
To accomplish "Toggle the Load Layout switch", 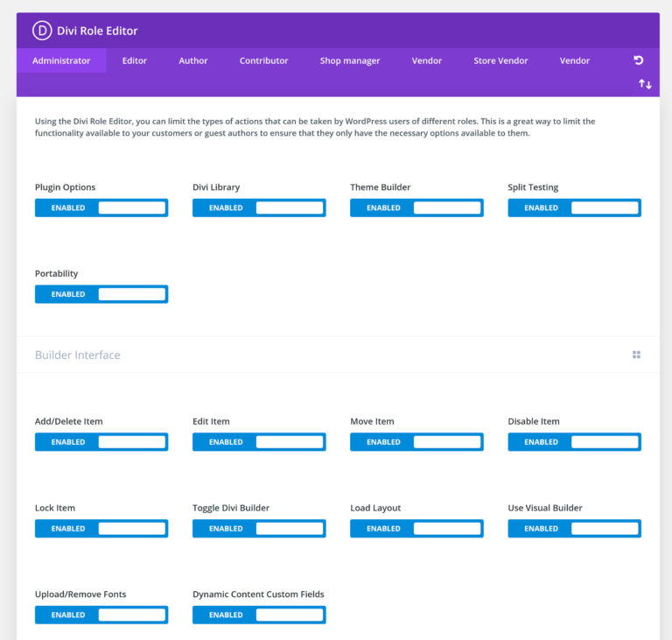I will 416,529.
